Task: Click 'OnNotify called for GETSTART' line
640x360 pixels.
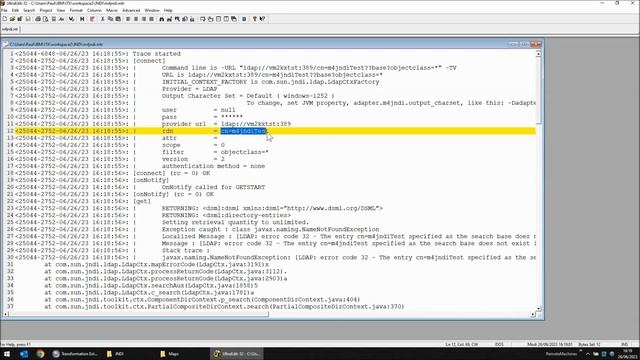Action: tap(213, 187)
